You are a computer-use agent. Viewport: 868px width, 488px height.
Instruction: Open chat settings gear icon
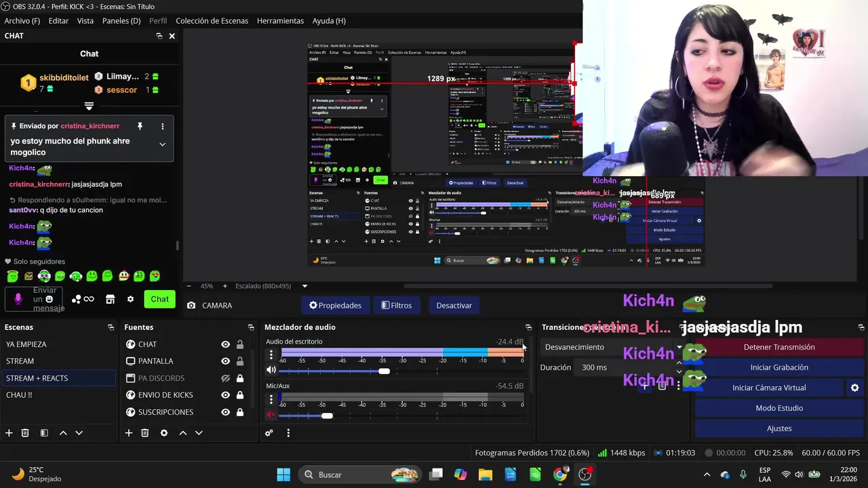(130, 299)
